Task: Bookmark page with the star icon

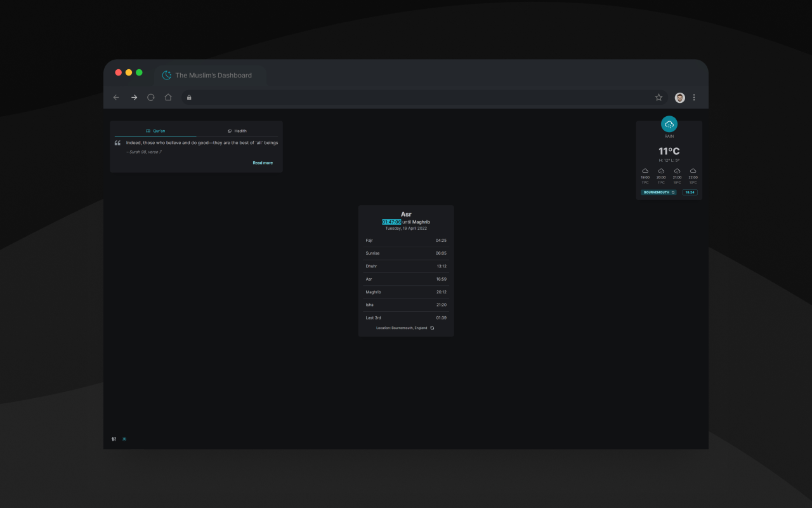Action: 658,97
